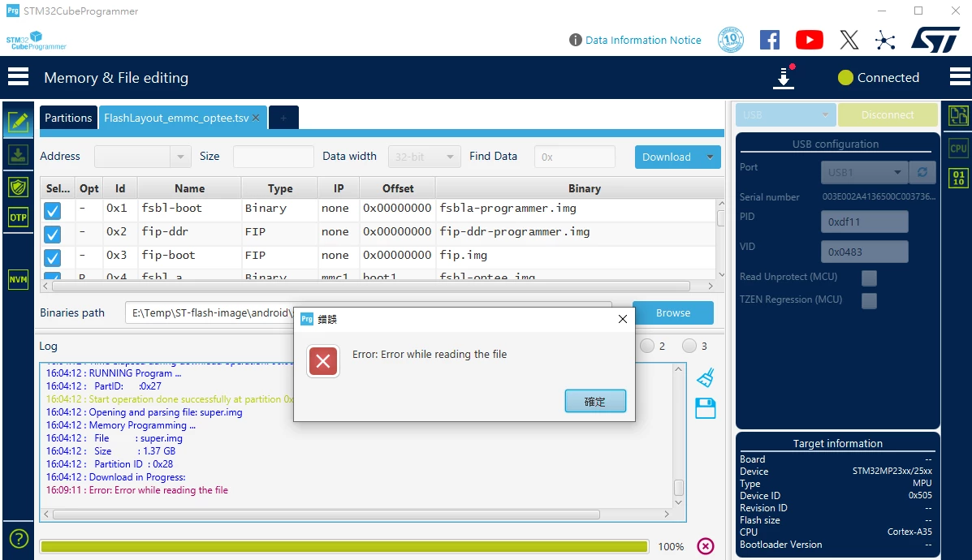This screenshot has width=972, height=560.
Task: Click the log horizontal scrollbar
Action: [326, 515]
